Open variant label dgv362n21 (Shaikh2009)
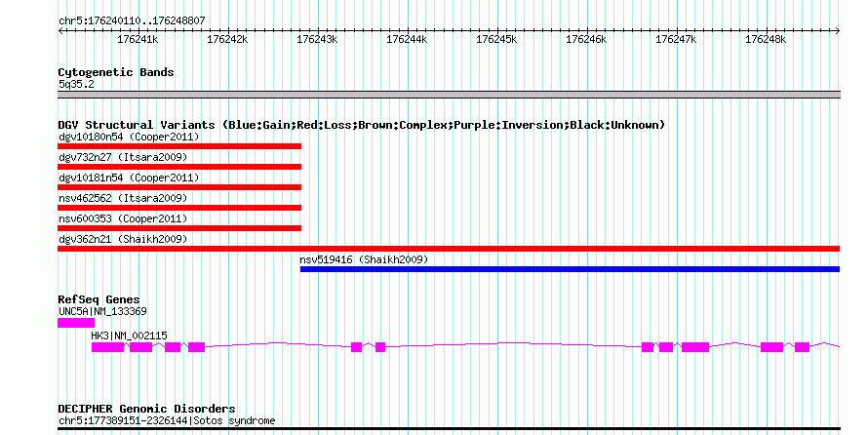This screenshot has height=435, width=868. click(123, 239)
